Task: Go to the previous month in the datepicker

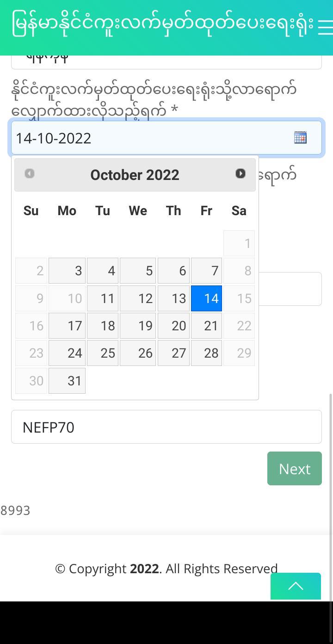Action: pos(29,173)
